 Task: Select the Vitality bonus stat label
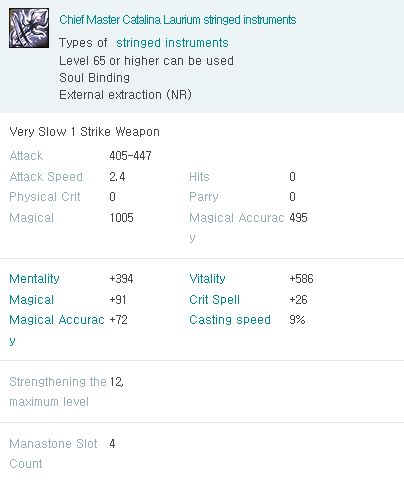click(207, 279)
